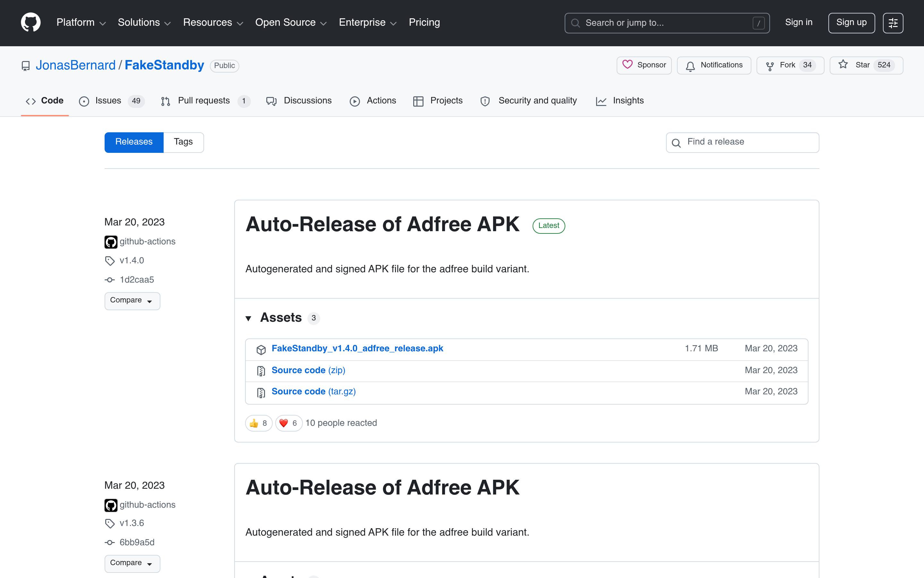This screenshot has height=578, width=924.
Task: Expand the Platform menu
Action: (x=81, y=22)
